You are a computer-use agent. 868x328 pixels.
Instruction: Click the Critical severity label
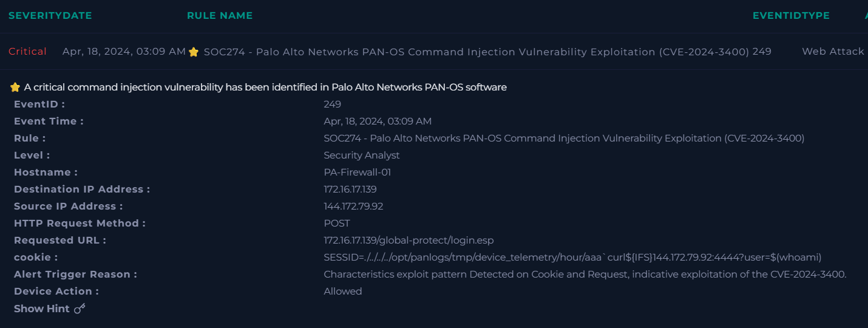coord(27,52)
